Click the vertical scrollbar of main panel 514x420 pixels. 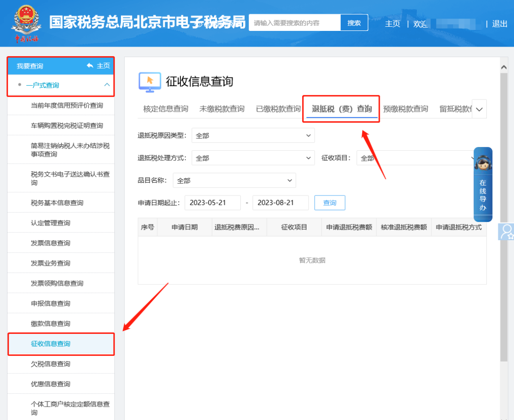click(504, 214)
